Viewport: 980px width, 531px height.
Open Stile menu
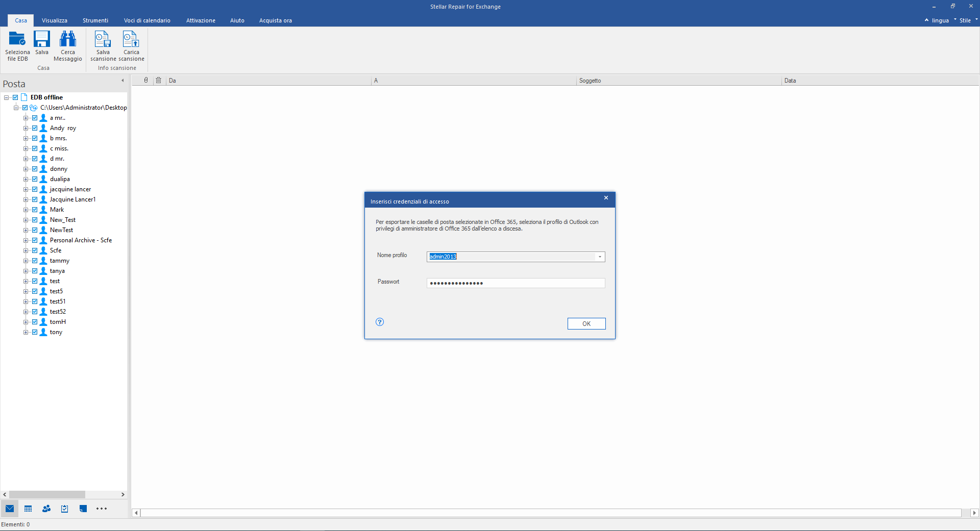(x=965, y=20)
